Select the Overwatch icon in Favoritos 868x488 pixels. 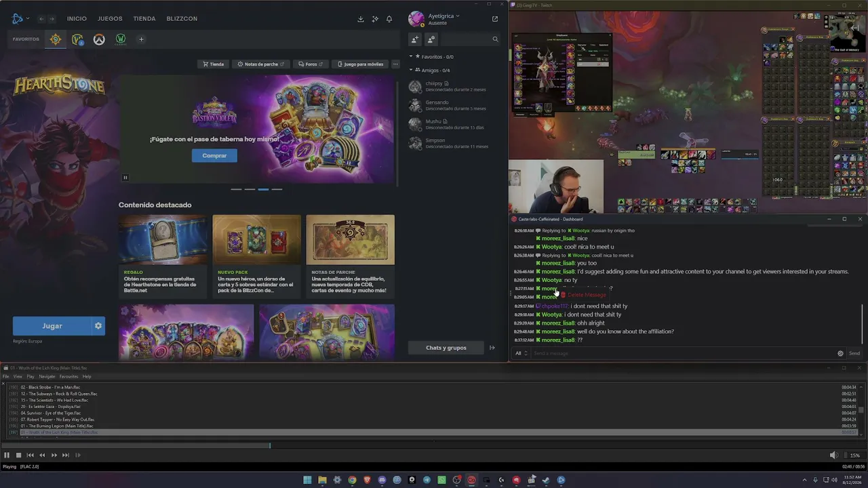pos(99,39)
